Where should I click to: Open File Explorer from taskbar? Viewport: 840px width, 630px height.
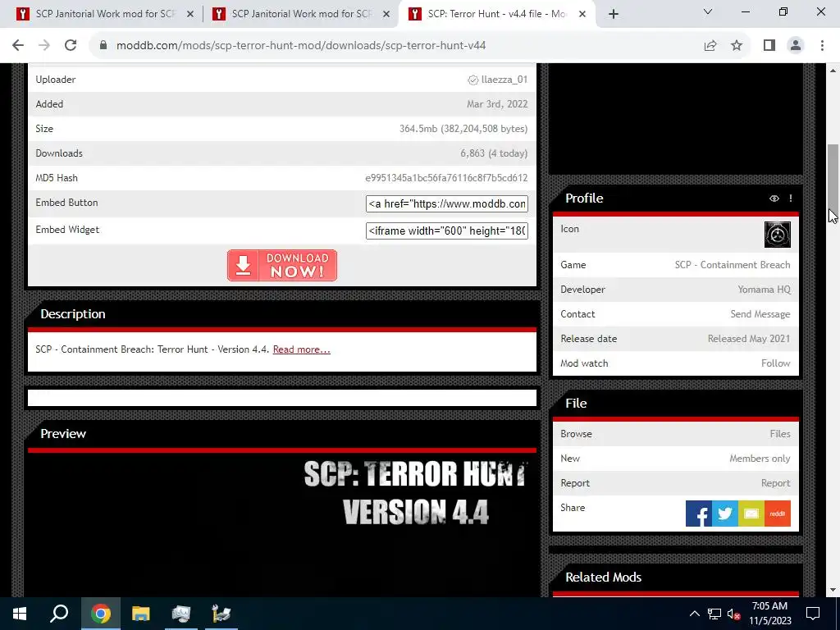click(140, 614)
